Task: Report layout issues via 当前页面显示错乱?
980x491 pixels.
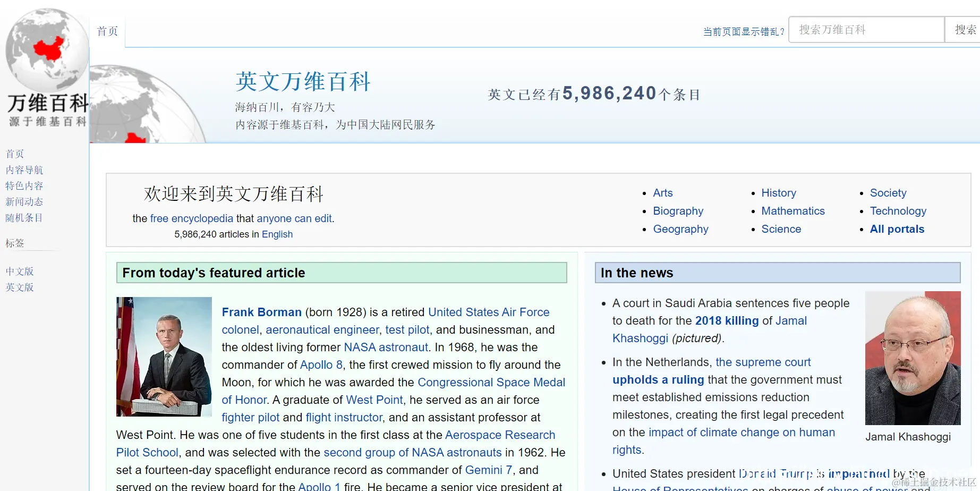Action: click(x=743, y=31)
